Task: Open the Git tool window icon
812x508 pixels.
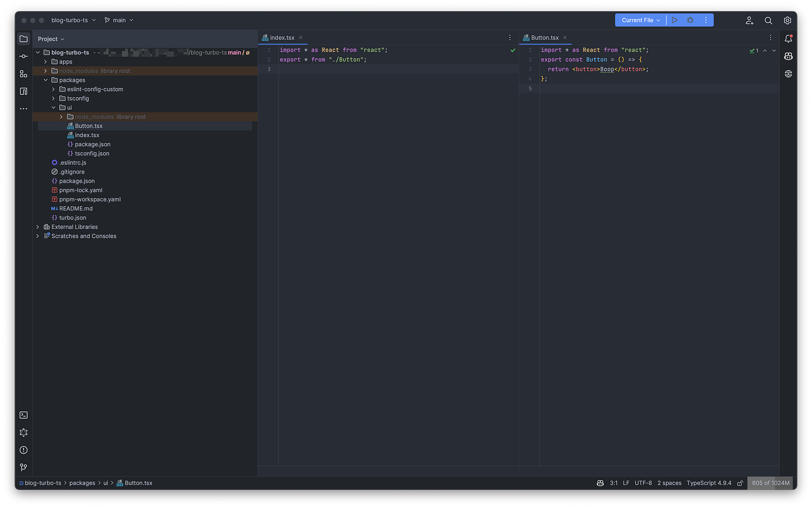Action: click(23, 467)
